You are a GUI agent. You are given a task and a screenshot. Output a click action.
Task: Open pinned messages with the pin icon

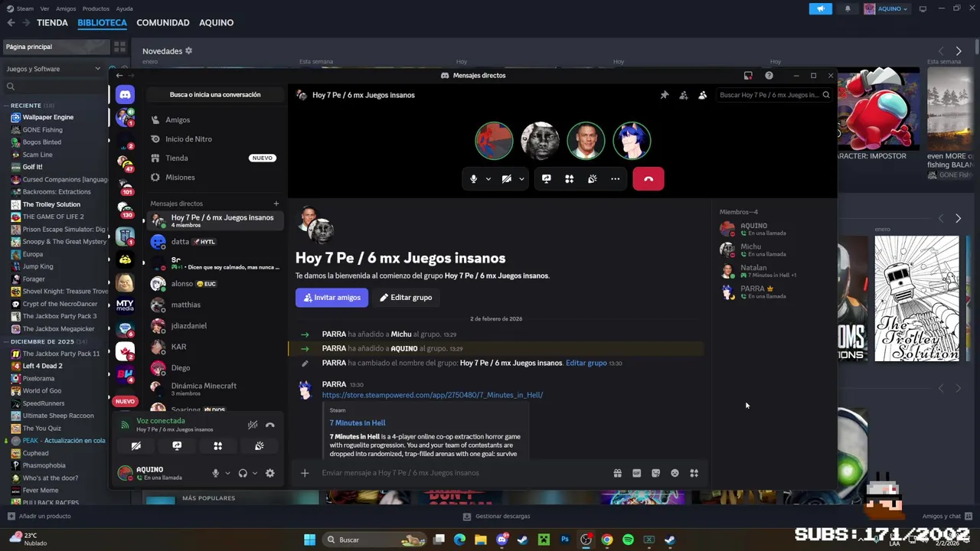click(665, 95)
